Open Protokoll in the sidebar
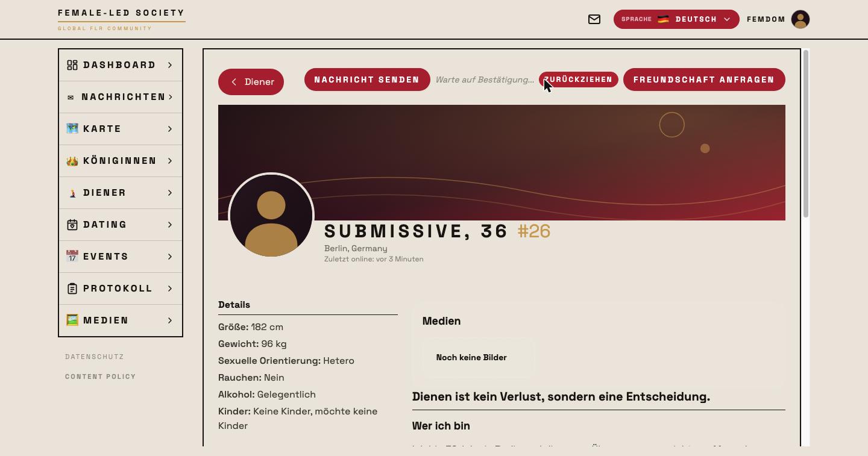This screenshot has width=868, height=456. tap(121, 289)
